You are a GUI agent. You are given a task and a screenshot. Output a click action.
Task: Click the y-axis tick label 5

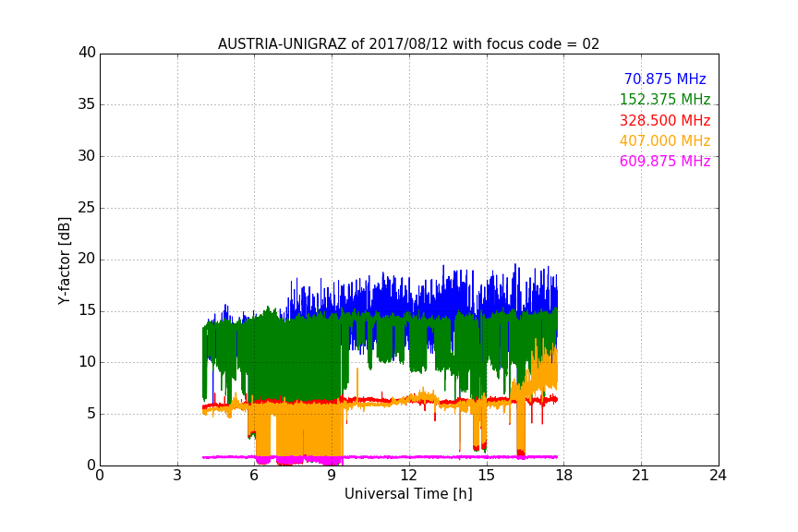(x=91, y=414)
